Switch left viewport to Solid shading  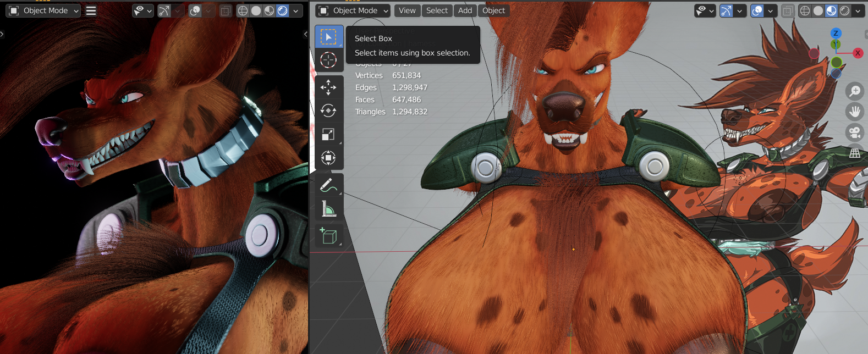pos(256,10)
